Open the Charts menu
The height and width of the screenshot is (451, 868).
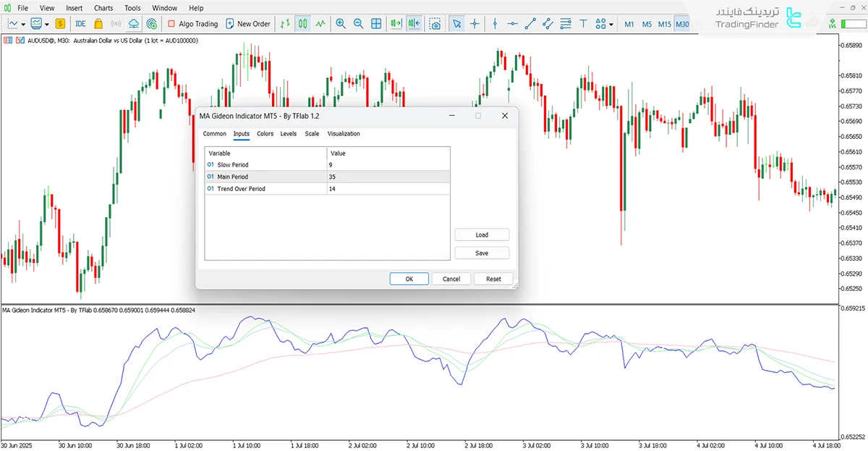(103, 8)
